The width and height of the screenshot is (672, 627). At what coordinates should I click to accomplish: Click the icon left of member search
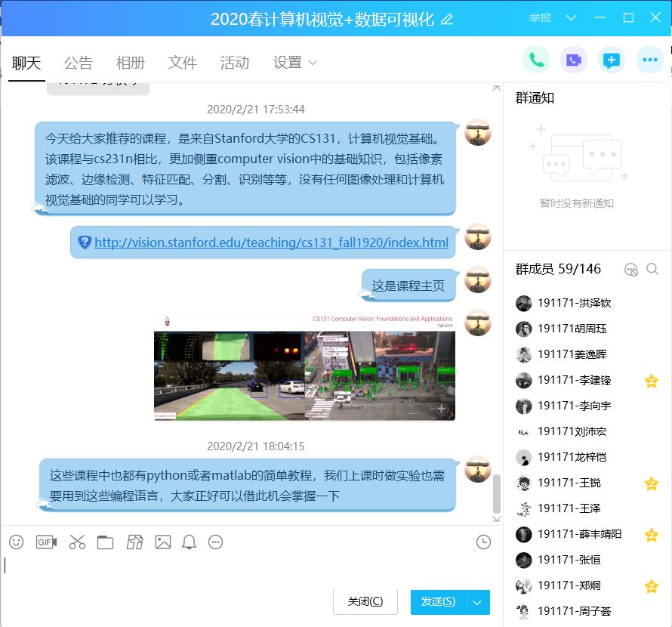tap(631, 270)
